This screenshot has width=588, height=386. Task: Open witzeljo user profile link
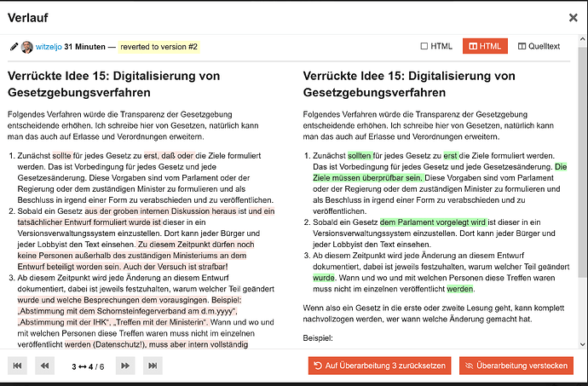tap(49, 47)
